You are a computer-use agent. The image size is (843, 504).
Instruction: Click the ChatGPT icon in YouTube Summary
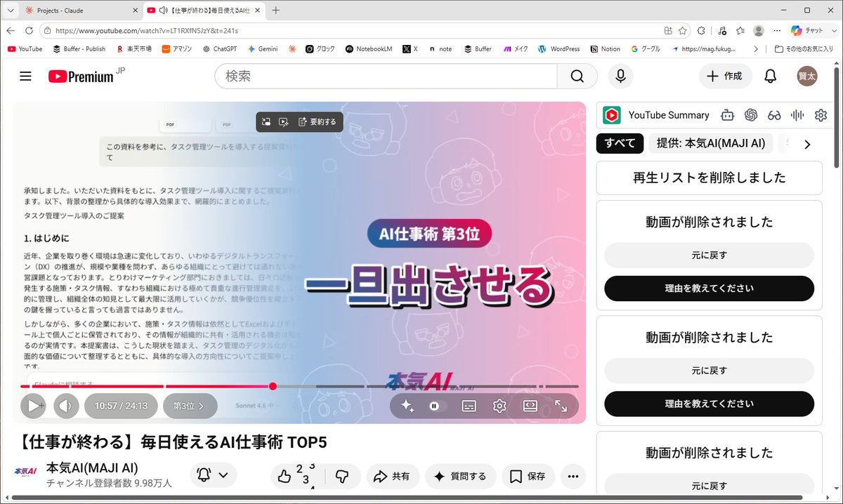(751, 115)
